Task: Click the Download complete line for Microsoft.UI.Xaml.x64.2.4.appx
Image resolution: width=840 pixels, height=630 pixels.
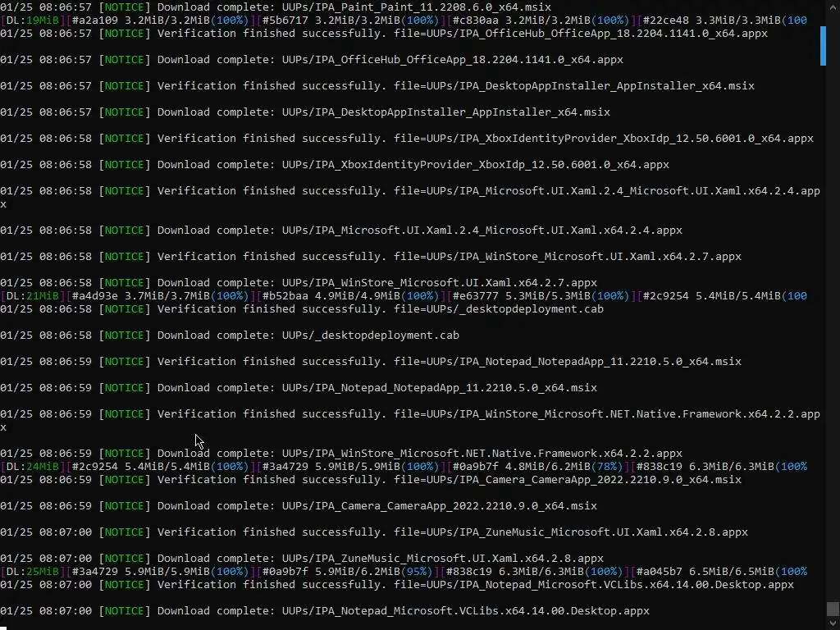Action: 341,231
